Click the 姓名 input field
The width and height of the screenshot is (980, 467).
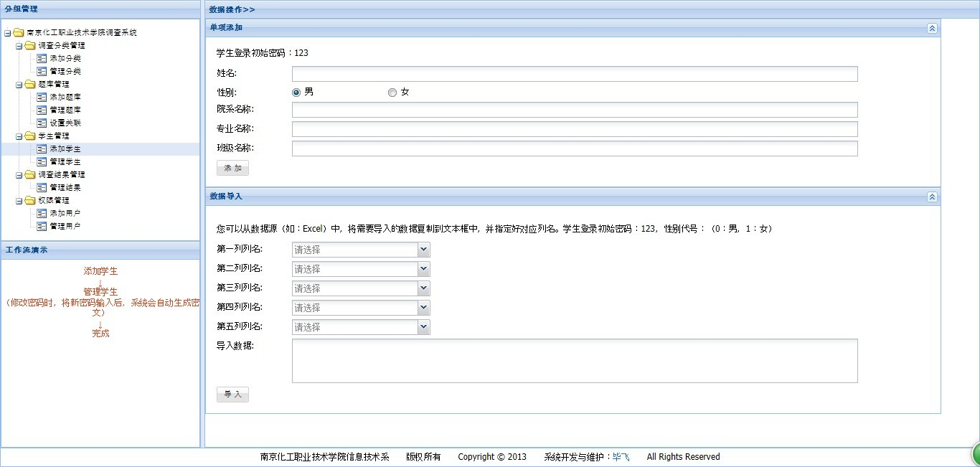pyautogui.click(x=574, y=74)
